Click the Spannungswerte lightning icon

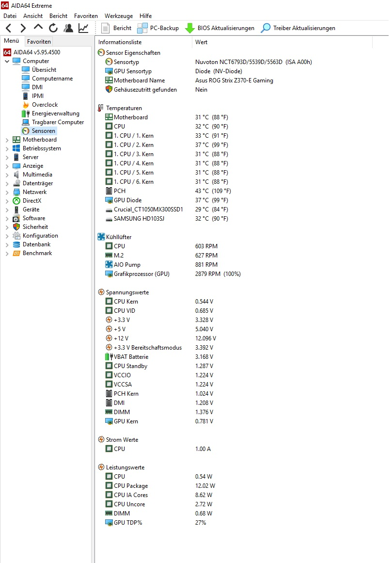point(101,292)
